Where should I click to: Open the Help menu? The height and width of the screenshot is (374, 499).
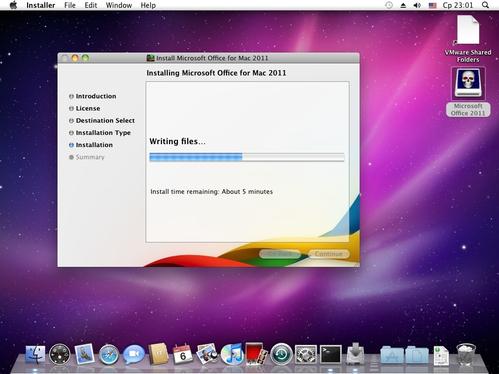[148, 5]
